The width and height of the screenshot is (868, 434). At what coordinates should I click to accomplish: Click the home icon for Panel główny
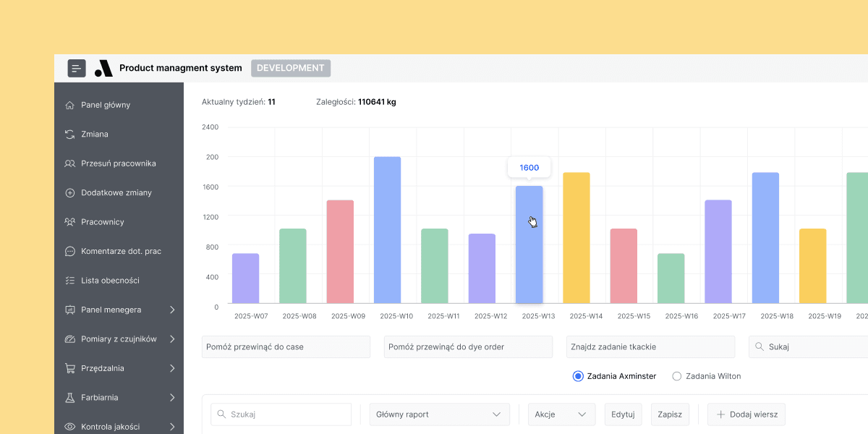click(x=70, y=105)
